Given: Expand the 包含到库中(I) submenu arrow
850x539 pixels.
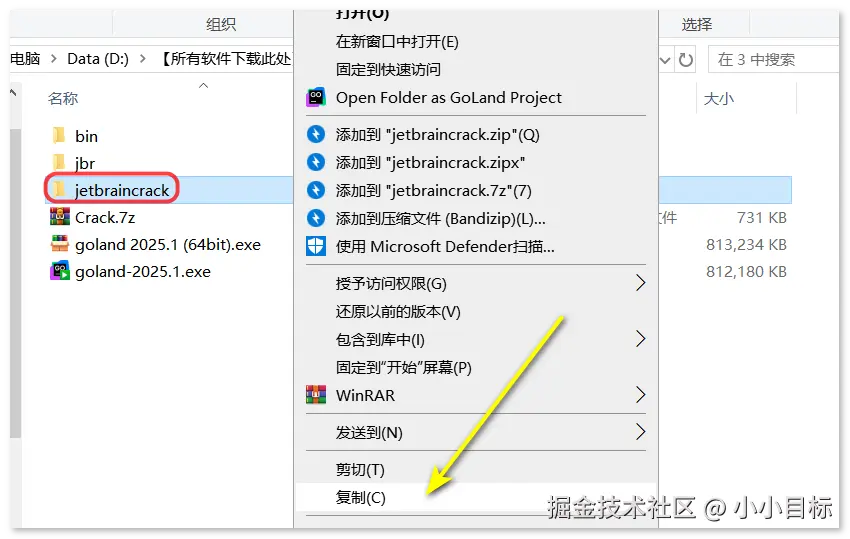Looking at the screenshot, I should click(x=640, y=339).
